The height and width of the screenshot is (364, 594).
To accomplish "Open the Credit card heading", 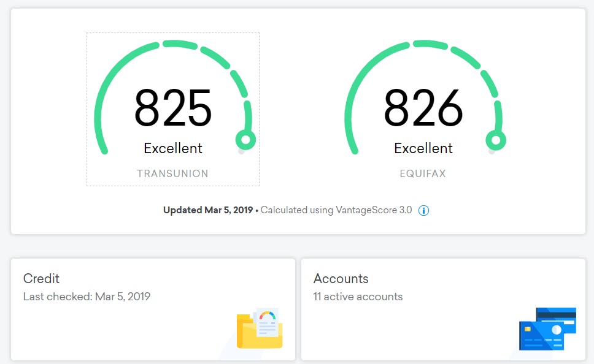I will (41, 278).
